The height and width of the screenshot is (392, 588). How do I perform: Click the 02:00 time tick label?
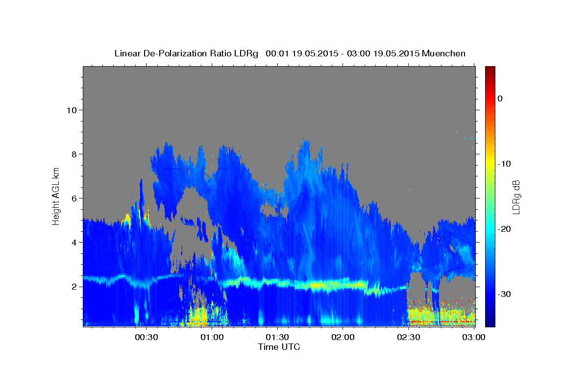point(343,338)
